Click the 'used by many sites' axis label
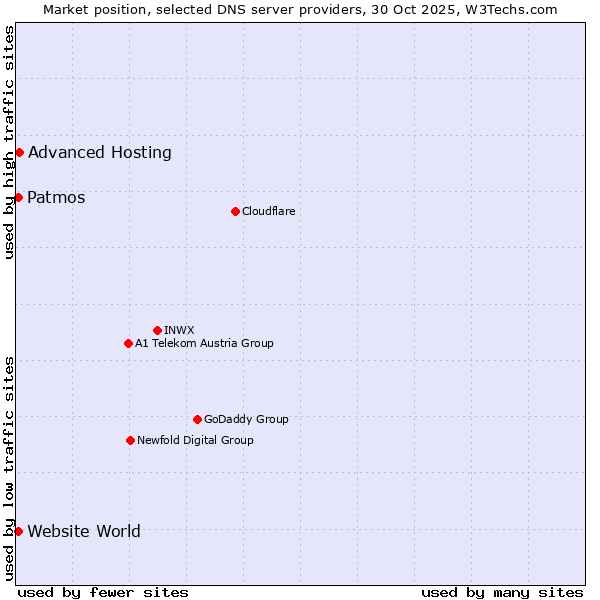600x600 pixels. (x=501, y=592)
